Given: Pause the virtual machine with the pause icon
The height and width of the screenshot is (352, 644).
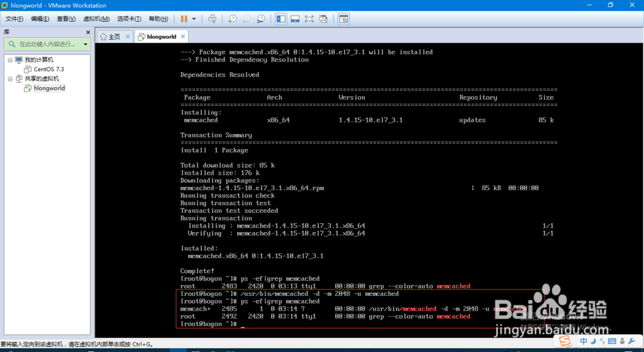Looking at the screenshot, I should tap(184, 19).
